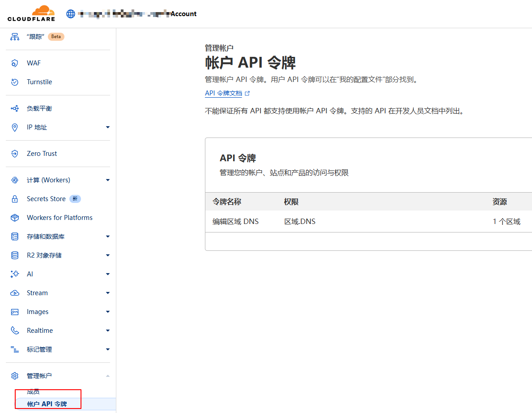Click the 负载平衡 load balancing icon
The height and width of the screenshot is (413, 532).
pyautogui.click(x=15, y=108)
